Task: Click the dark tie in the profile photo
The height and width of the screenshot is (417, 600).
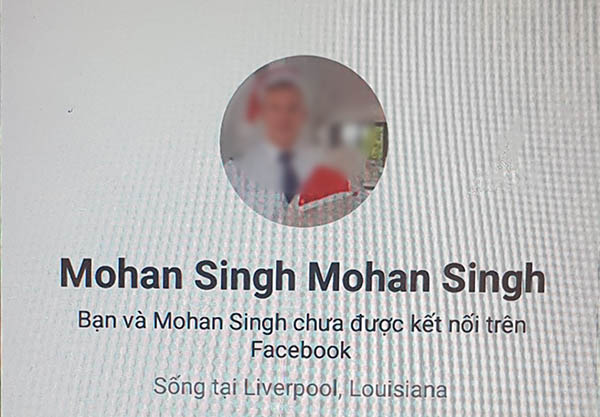Action: click(x=289, y=176)
